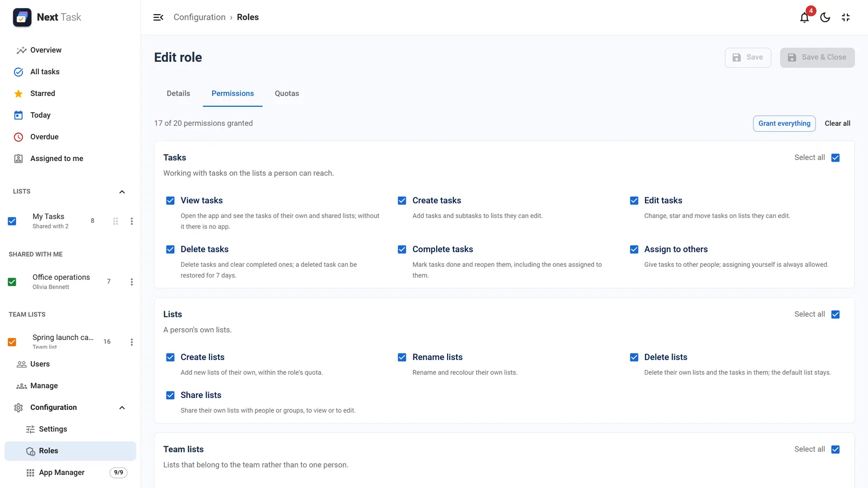Toggle the Office operations list checkbox

(12, 282)
